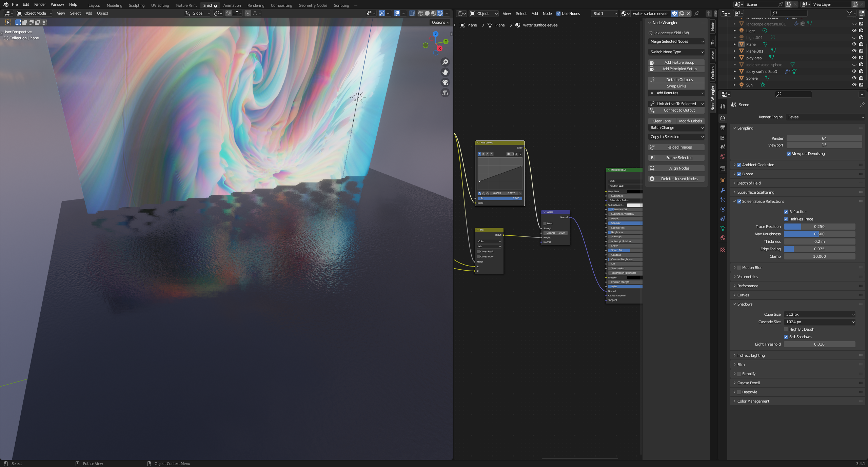The height and width of the screenshot is (467, 868).
Task: Click Reload Images button
Action: pos(676,147)
